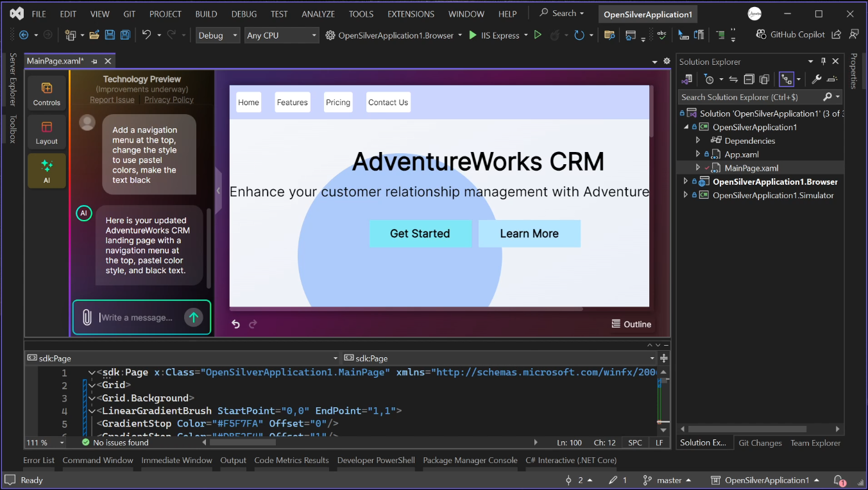The height and width of the screenshot is (490, 868).
Task: Toggle the nested hierarchy view button in Solution Explorer
Action: pyautogui.click(x=786, y=80)
